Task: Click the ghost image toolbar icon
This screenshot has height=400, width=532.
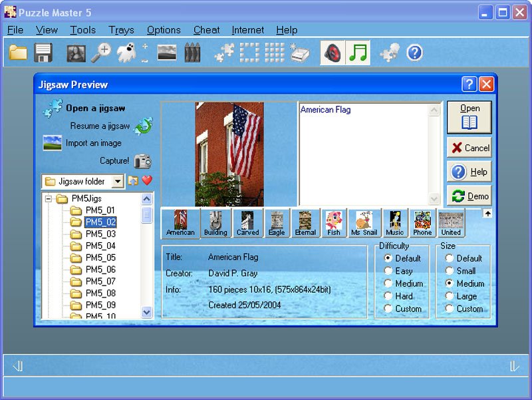Action: click(x=126, y=53)
